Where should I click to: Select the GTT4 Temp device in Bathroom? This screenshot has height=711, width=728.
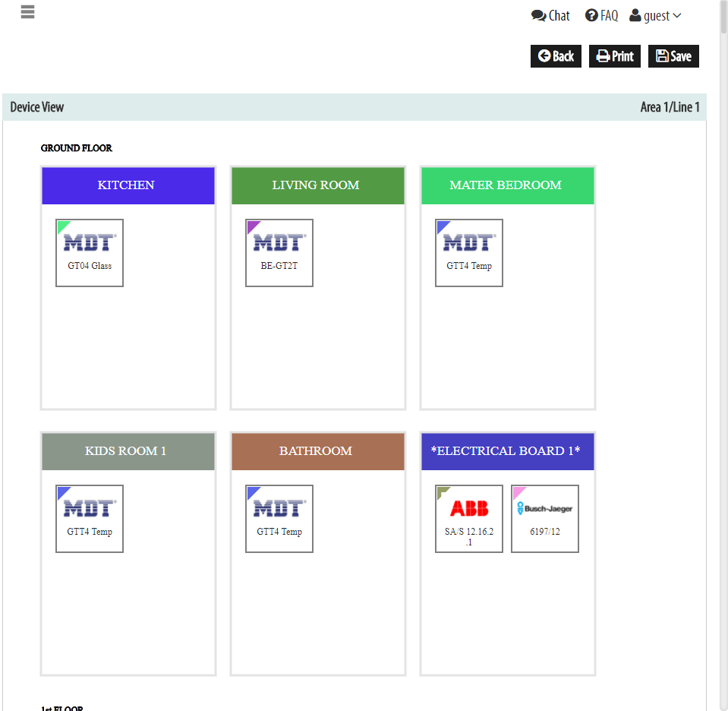279,519
